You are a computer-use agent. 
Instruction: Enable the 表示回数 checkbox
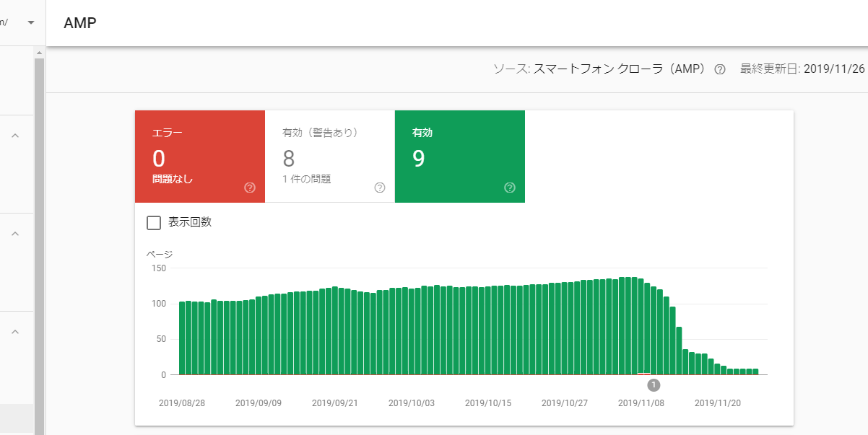coord(154,222)
